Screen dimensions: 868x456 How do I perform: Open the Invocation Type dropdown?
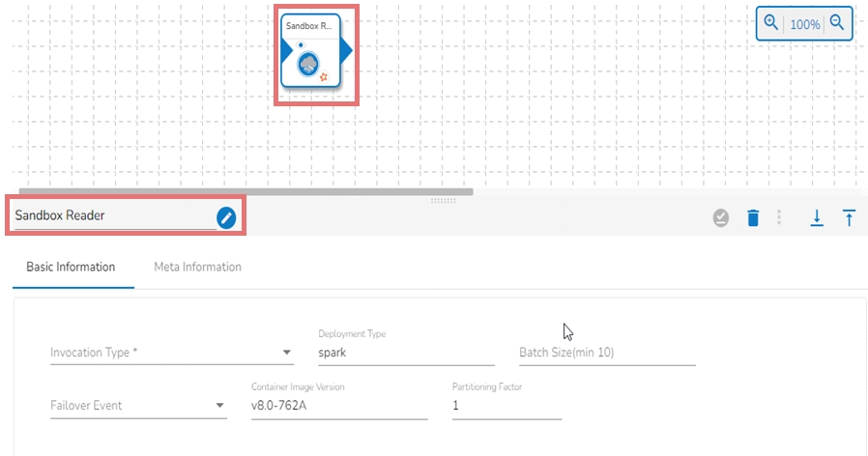287,353
